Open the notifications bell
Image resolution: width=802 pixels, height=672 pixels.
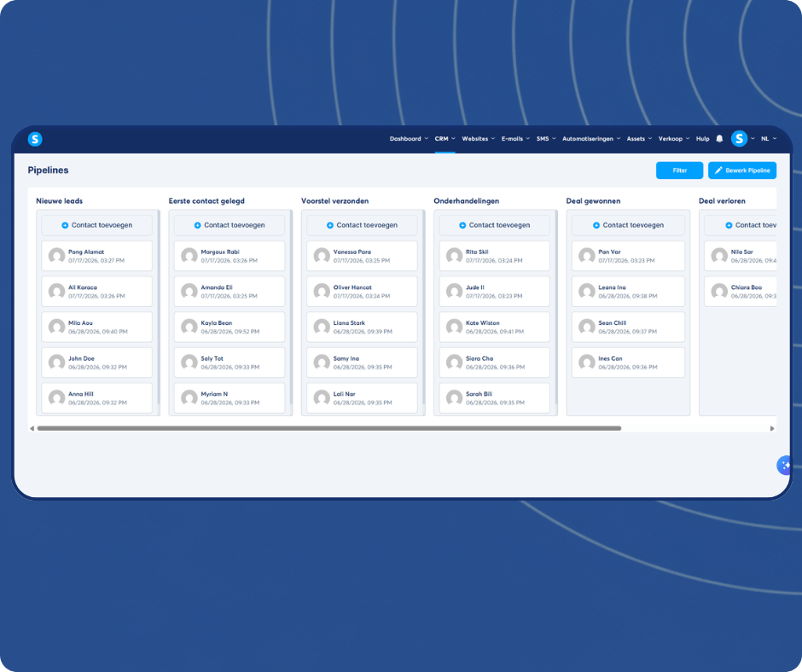tap(719, 139)
